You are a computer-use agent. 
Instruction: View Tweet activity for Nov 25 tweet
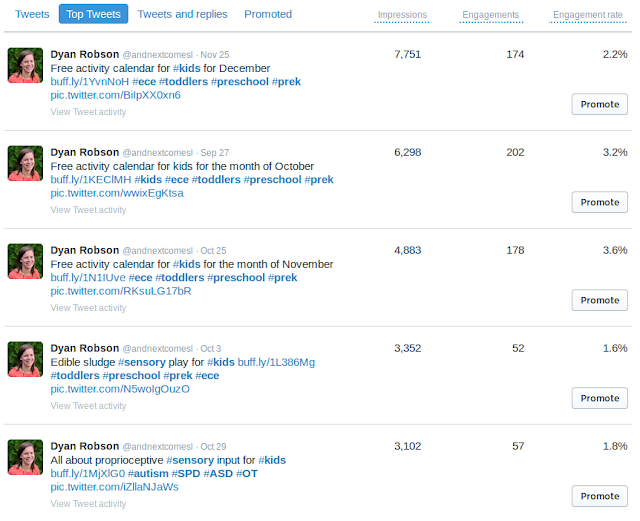(x=88, y=112)
